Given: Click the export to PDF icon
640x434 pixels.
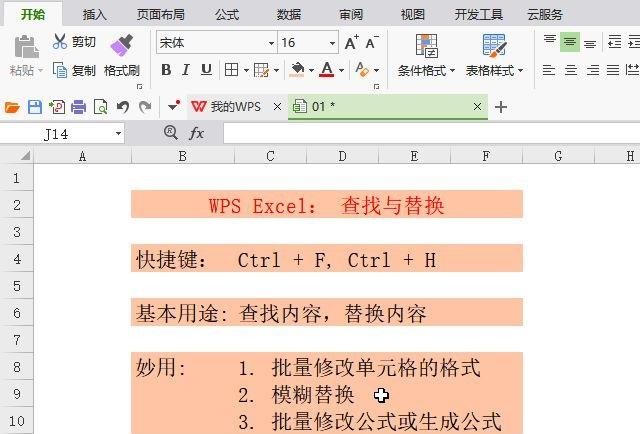Looking at the screenshot, I should (57, 107).
